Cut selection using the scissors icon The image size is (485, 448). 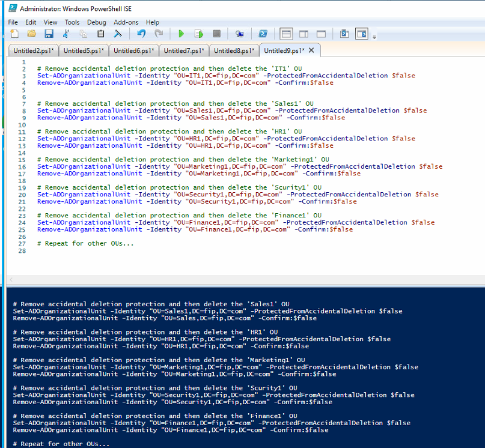coord(66,34)
